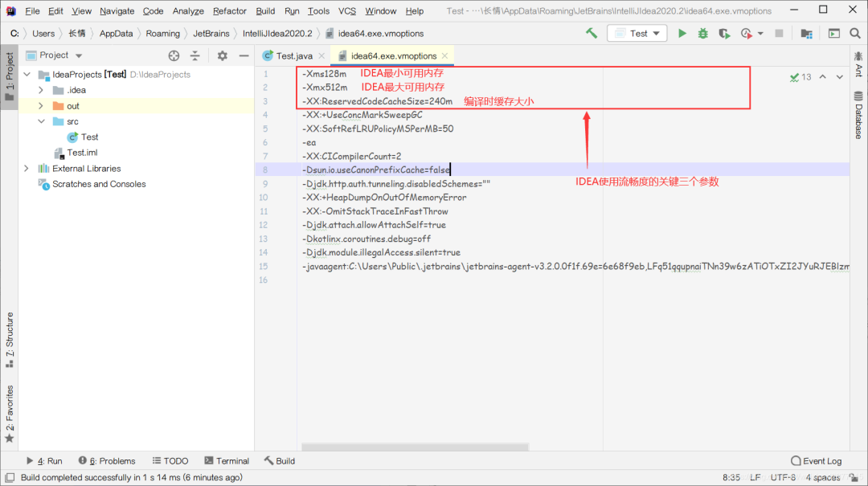Open the Database tool window
The width and height of the screenshot is (868, 486).
pos(858,115)
